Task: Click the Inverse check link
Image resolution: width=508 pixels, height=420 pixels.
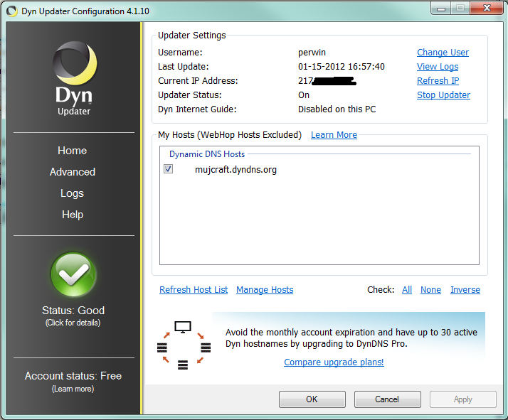Action: (465, 290)
